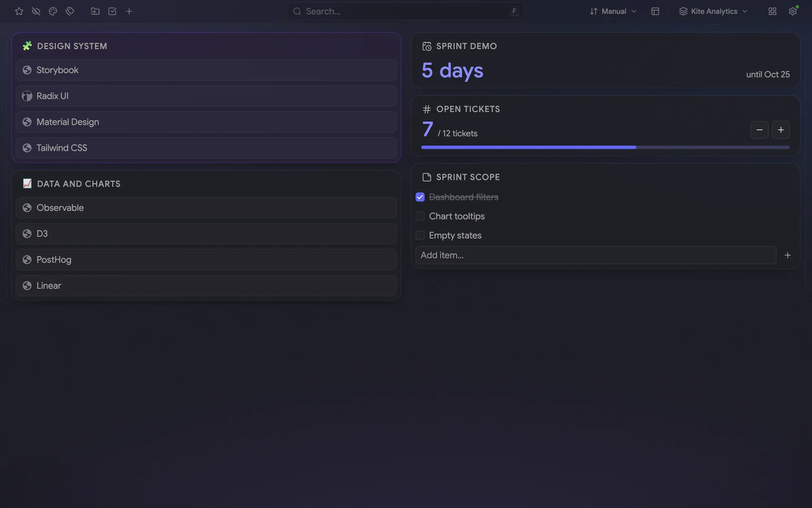Focus the Search field

406,11
